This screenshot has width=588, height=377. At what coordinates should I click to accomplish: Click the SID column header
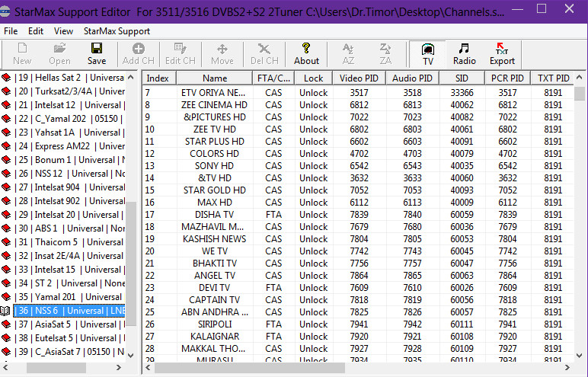(x=462, y=78)
